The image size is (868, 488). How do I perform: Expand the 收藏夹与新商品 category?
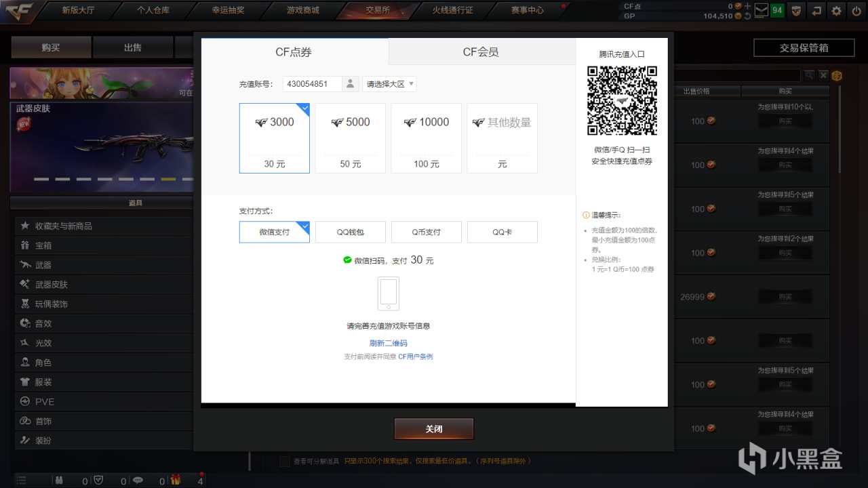pyautogui.click(x=105, y=226)
